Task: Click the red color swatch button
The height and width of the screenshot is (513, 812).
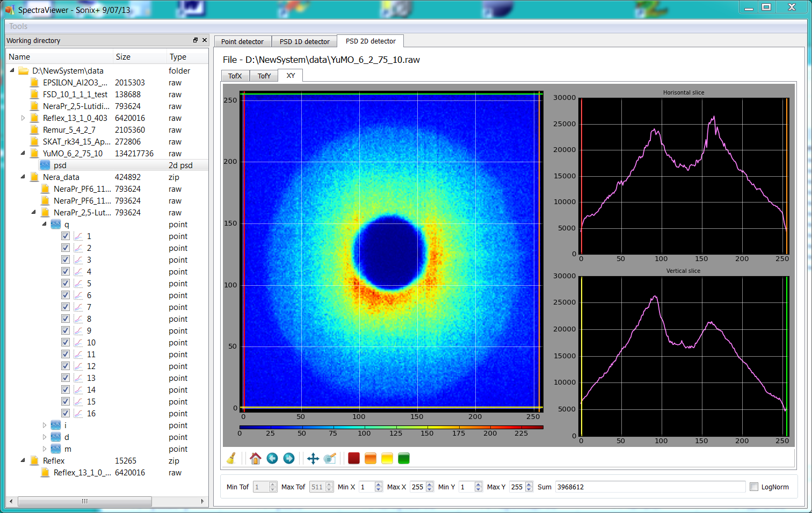Action: tap(354, 458)
